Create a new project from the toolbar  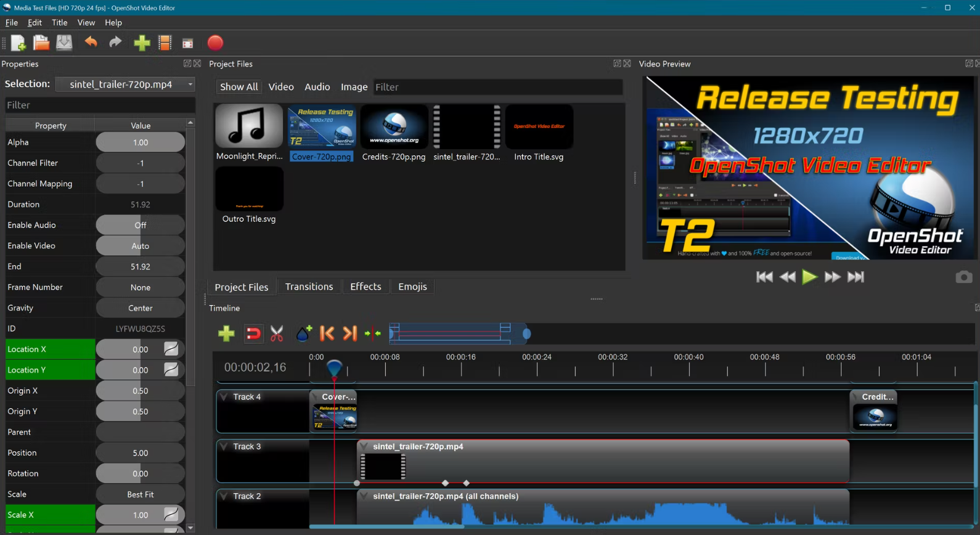[x=18, y=43]
